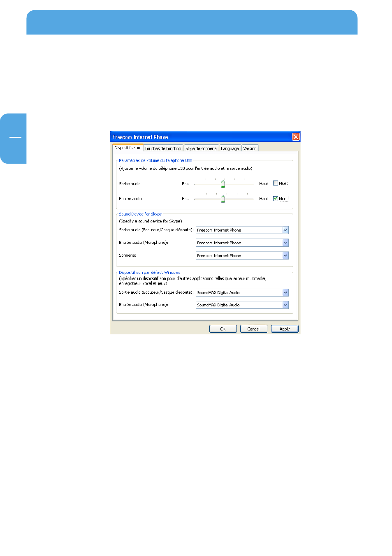Viewport: 392px width, 556px height.
Task: Switch to the Touches de fonction tab
Action: (x=163, y=148)
